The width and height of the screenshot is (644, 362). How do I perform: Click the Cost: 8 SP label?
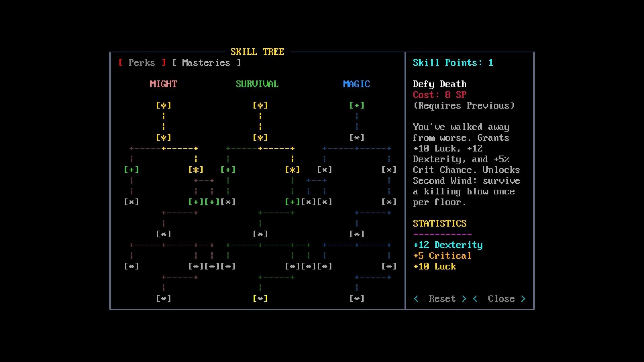pos(440,95)
